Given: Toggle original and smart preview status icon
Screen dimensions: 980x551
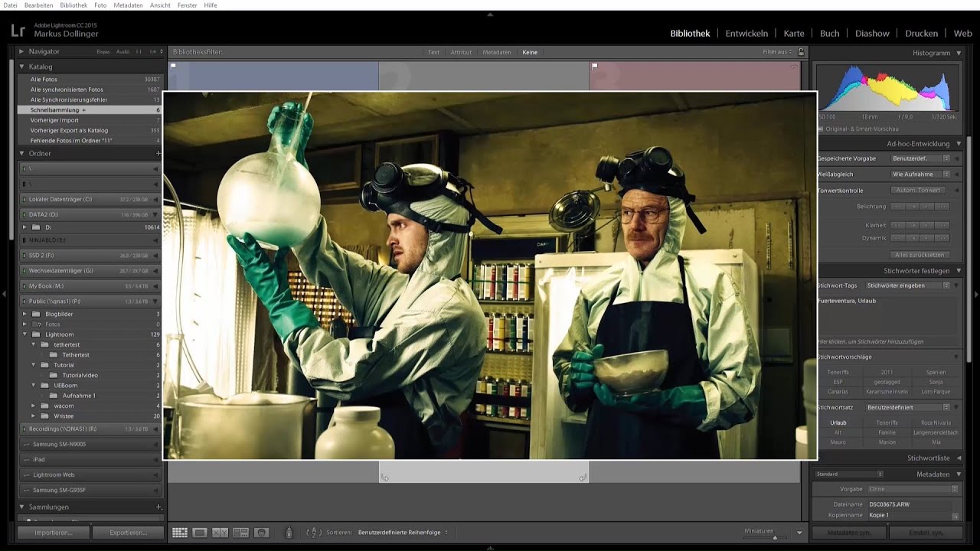Looking at the screenshot, I should tap(820, 129).
